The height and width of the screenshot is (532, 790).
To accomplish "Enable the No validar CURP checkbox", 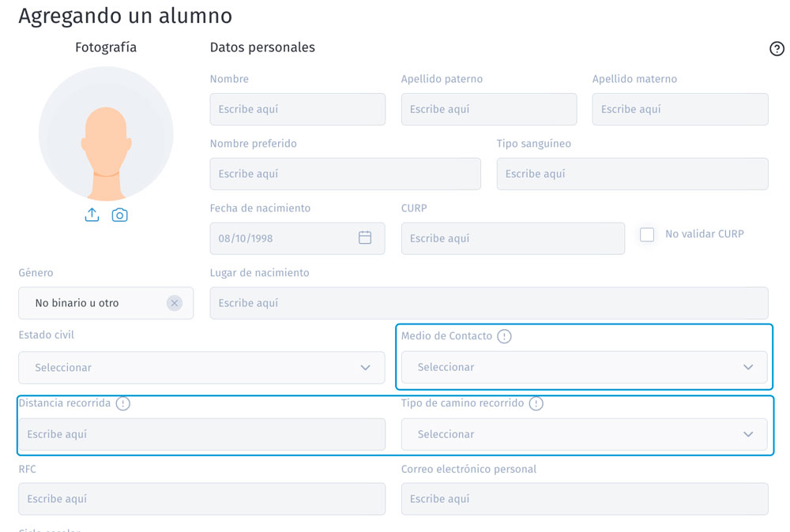I will [647, 234].
